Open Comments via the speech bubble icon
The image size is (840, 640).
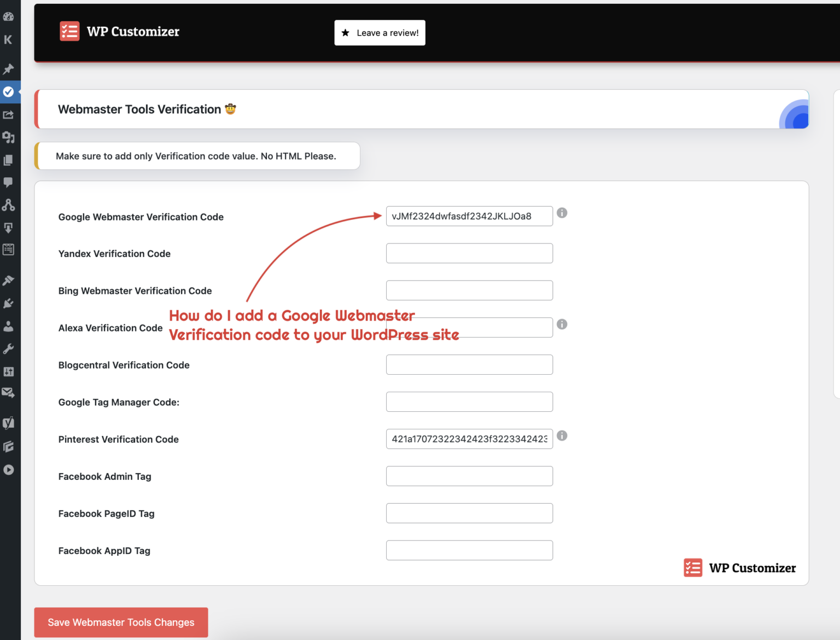point(9,182)
